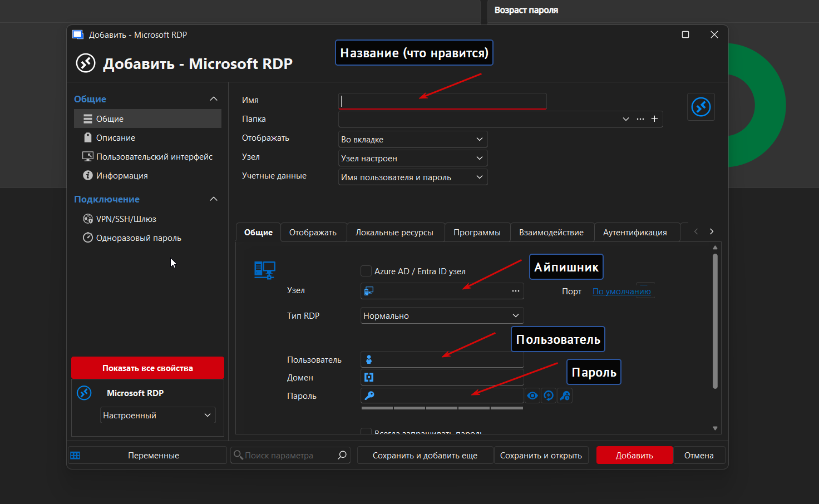Click the Имя name input field

[x=442, y=101]
